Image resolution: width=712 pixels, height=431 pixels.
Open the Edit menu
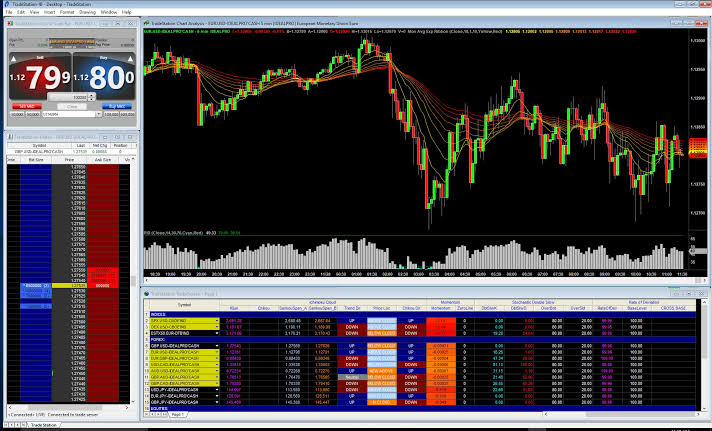pos(21,12)
